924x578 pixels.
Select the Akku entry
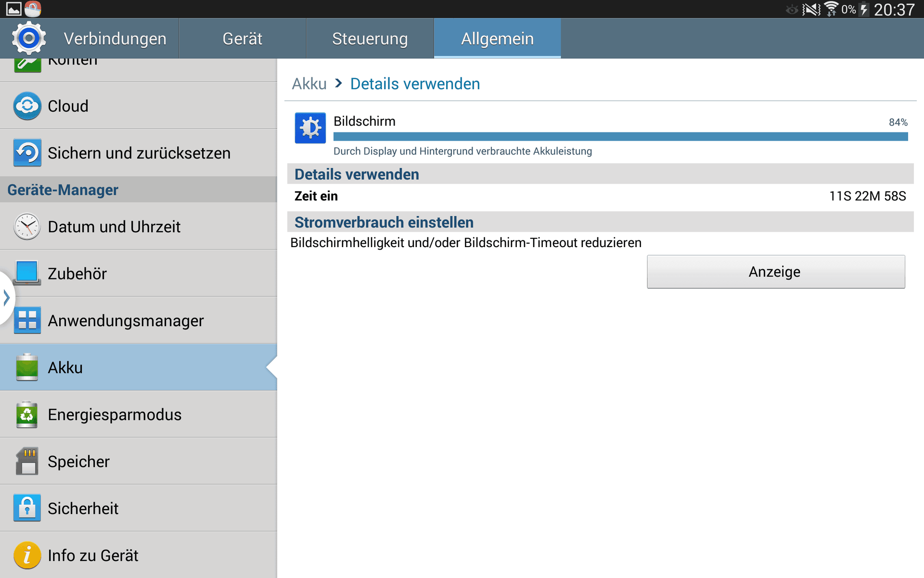[x=139, y=367]
